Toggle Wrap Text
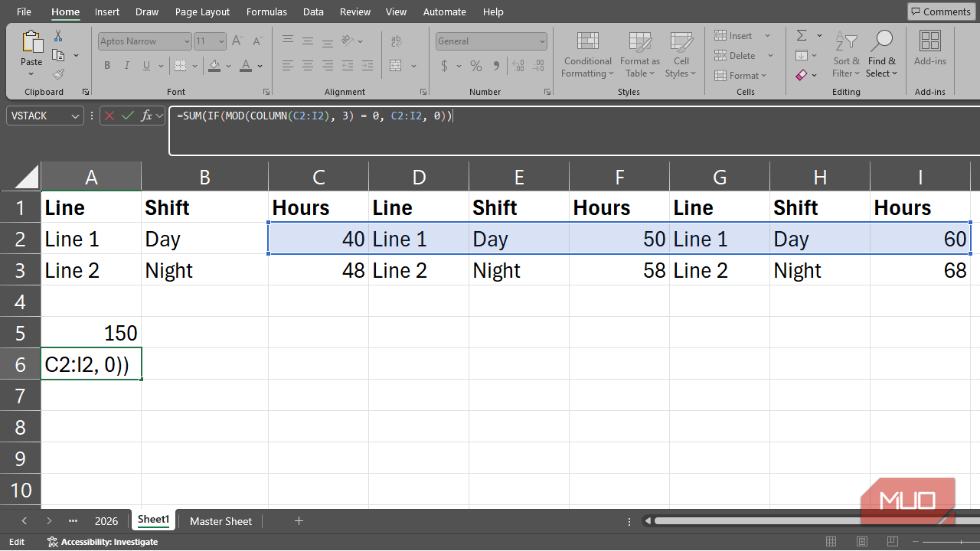 [x=397, y=41]
